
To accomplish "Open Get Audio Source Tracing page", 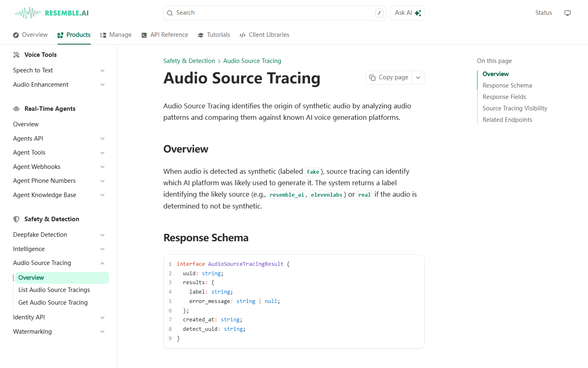I will [x=53, y=303].
